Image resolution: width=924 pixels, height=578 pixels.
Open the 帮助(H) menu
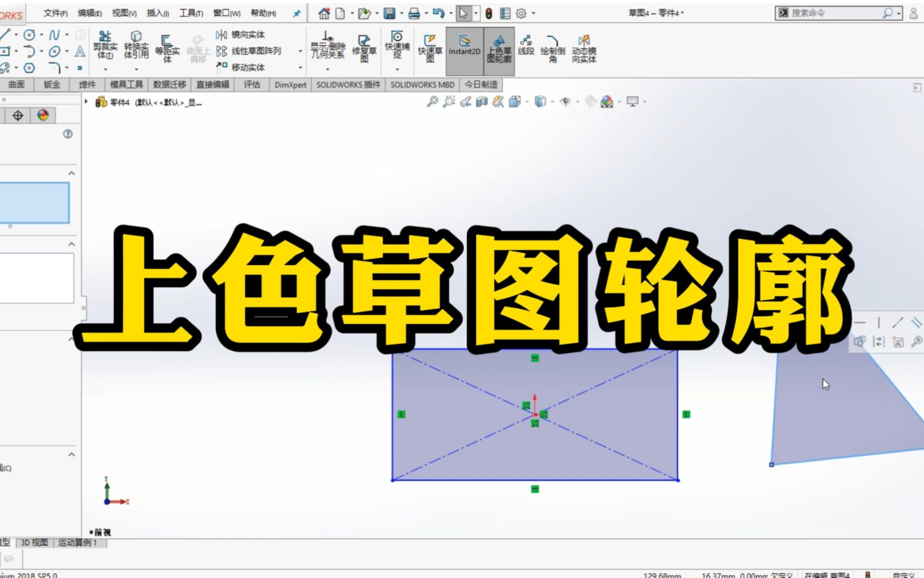click(263, 13)
